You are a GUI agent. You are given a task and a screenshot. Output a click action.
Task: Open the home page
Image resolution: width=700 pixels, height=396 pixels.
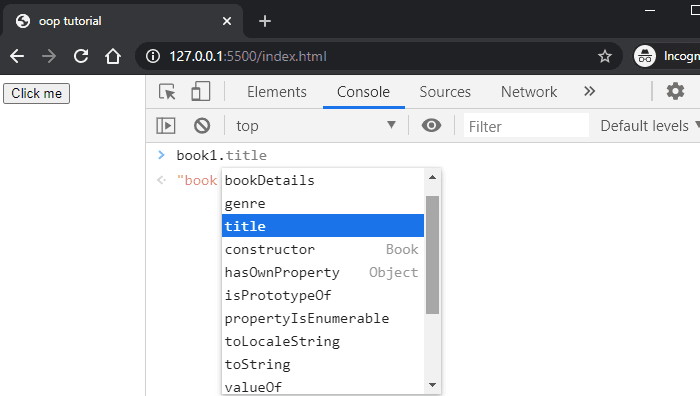[113, 56]
